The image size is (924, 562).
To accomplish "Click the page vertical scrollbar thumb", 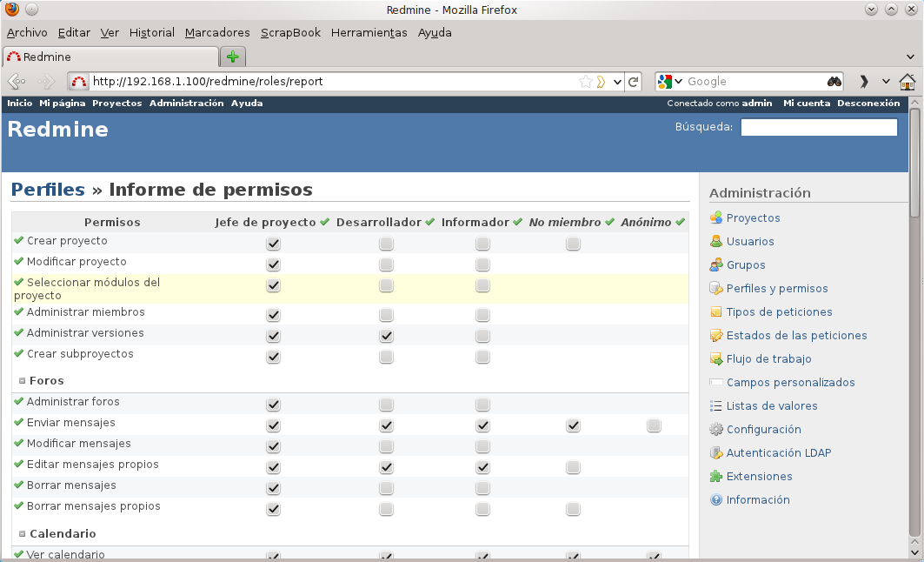I will 914,164.
